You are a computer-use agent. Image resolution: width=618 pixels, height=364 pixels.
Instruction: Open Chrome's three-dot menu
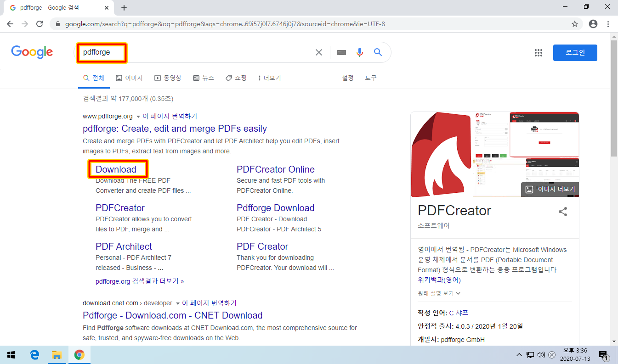608,24
